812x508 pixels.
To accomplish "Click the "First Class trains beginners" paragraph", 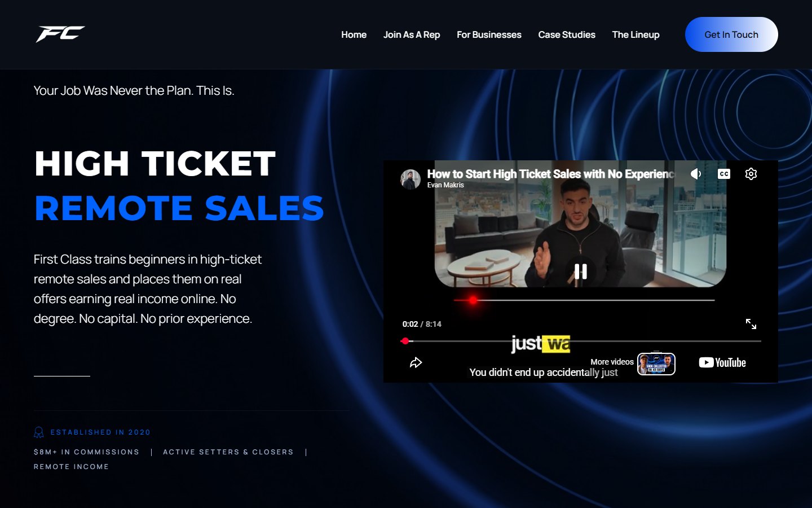I will (148, 289).
